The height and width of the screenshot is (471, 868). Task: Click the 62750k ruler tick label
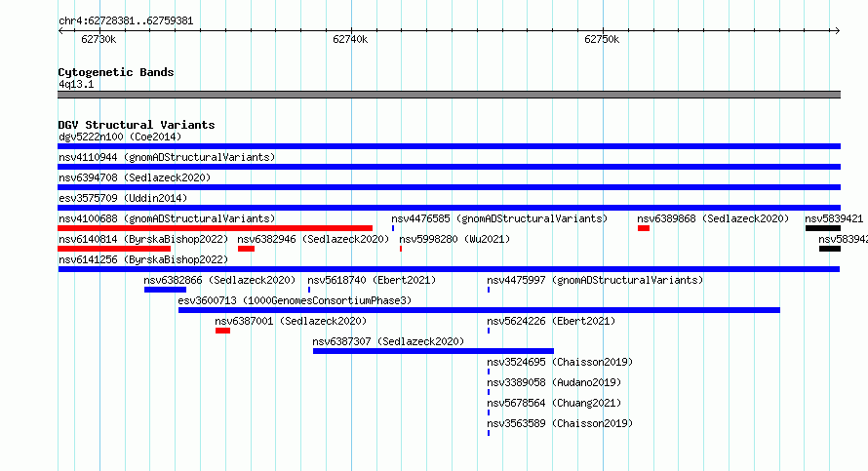(x=602, y=39)
